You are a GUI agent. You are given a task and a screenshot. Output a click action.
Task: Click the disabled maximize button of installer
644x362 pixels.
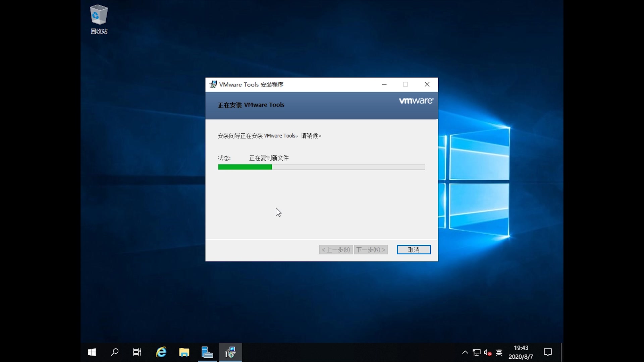(405, 84)
